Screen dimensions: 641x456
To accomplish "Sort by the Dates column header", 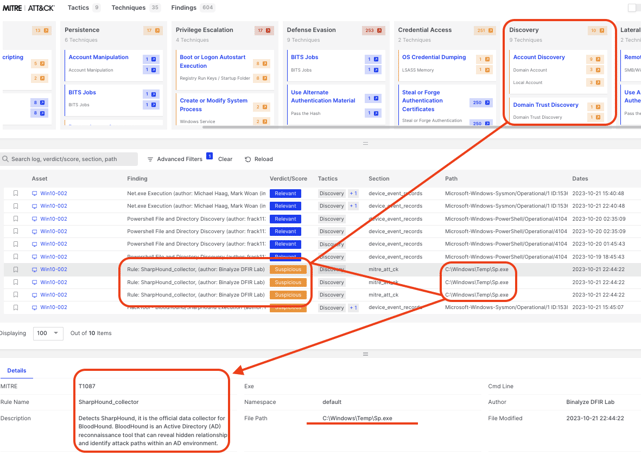I will click(580, 179).
